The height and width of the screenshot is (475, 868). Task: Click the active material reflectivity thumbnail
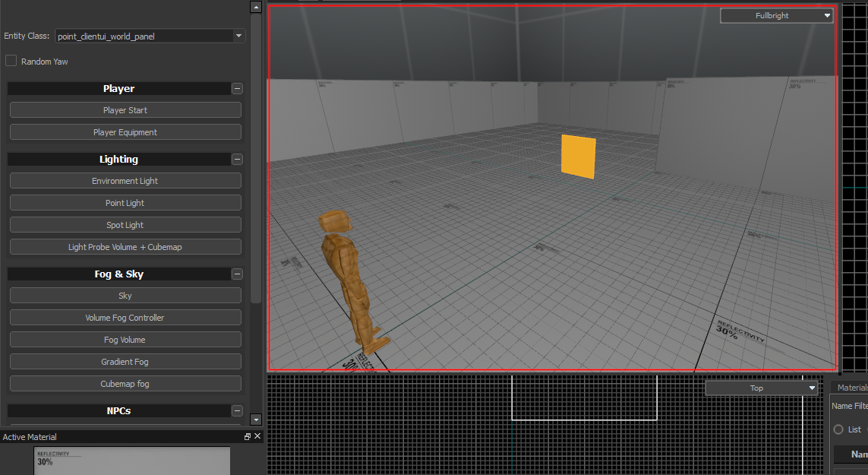coord(131,461)
